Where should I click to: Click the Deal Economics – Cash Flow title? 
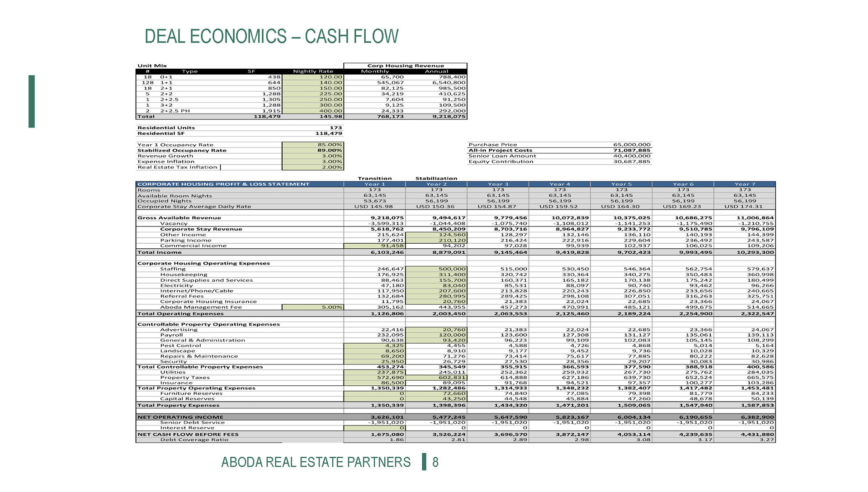click(271, 36)
